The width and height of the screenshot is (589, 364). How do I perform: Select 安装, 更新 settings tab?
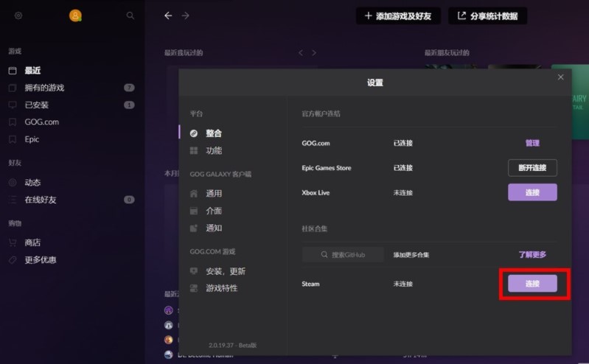[x=226, y=271]
